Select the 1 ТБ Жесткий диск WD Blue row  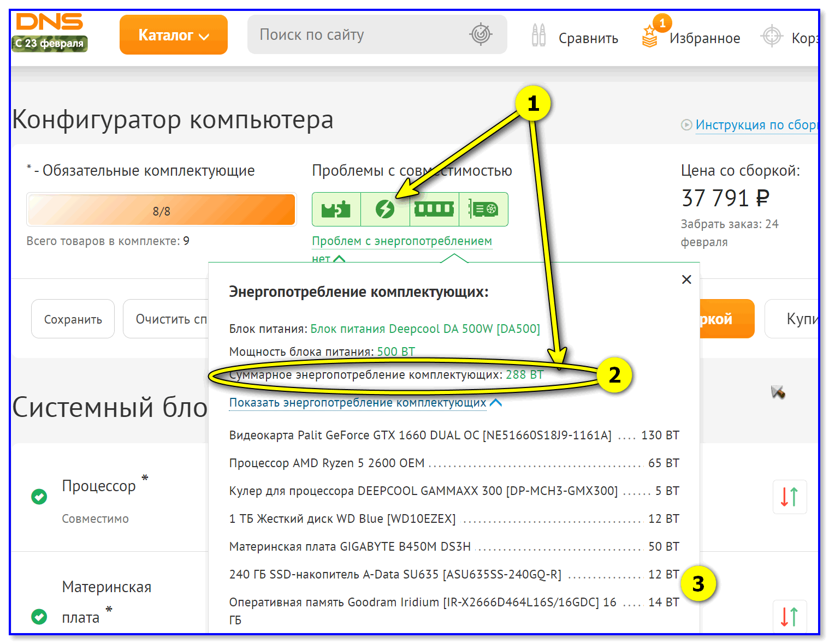click(454, 518)
